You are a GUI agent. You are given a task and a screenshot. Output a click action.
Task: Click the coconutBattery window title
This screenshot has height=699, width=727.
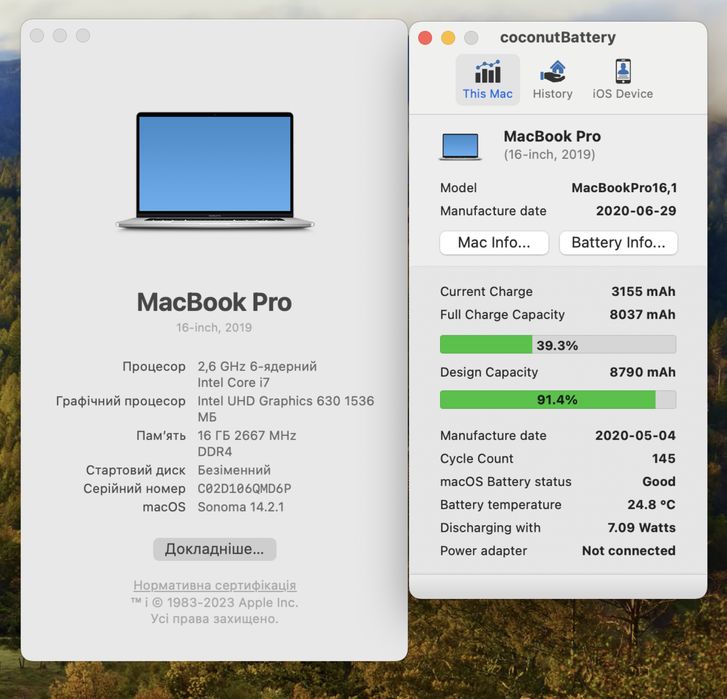click(558, 37)
